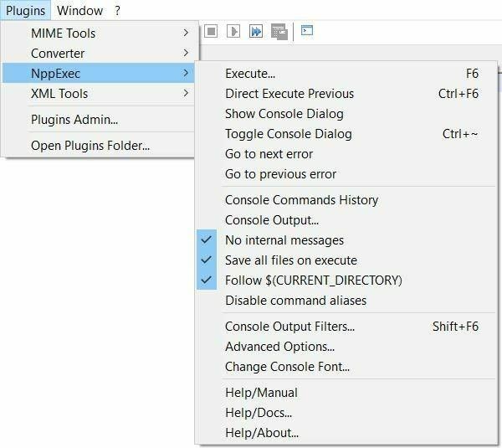Open the ? help menu
The width and height of the screenshot is (502, 448).
click(x=117, y=11)
